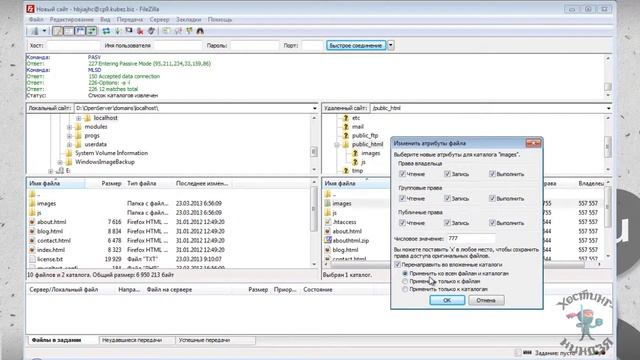Expand the modules folder in local tree

(69, 127)
